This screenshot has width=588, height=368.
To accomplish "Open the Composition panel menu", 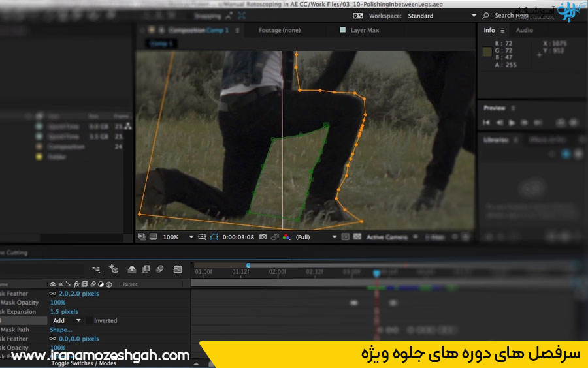I will pos(237,30).
